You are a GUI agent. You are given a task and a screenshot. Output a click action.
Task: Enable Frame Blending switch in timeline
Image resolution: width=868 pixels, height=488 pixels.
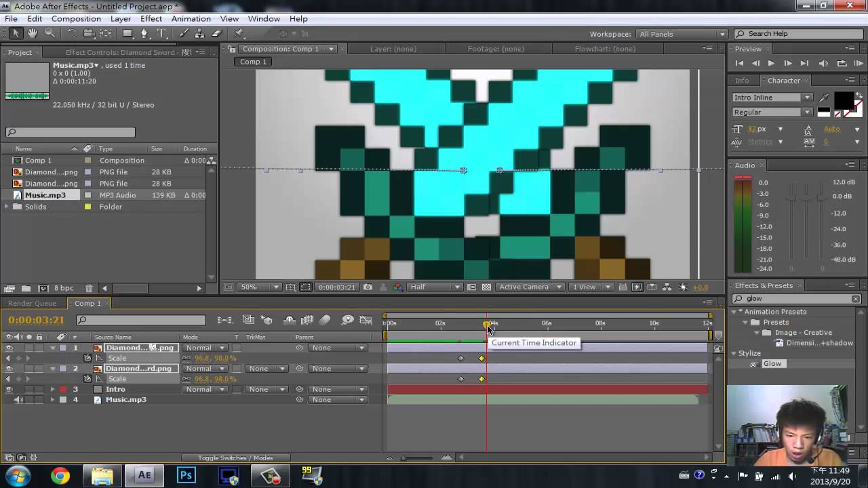(307, 320)
